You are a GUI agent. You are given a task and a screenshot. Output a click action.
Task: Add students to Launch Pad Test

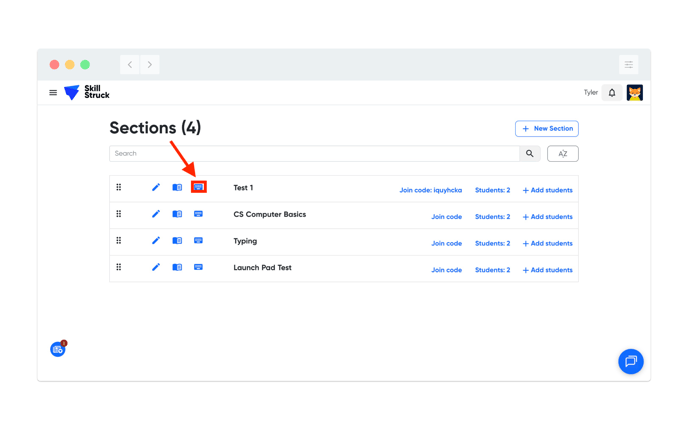[x=547, y=270]
